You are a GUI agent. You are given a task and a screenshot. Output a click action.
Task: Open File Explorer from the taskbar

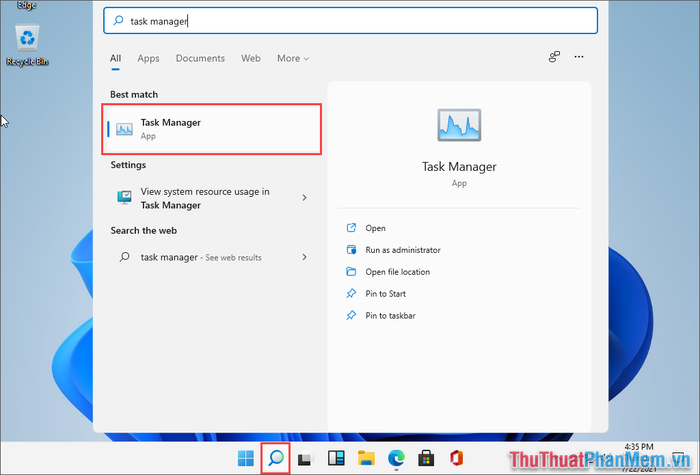point(366,458)
